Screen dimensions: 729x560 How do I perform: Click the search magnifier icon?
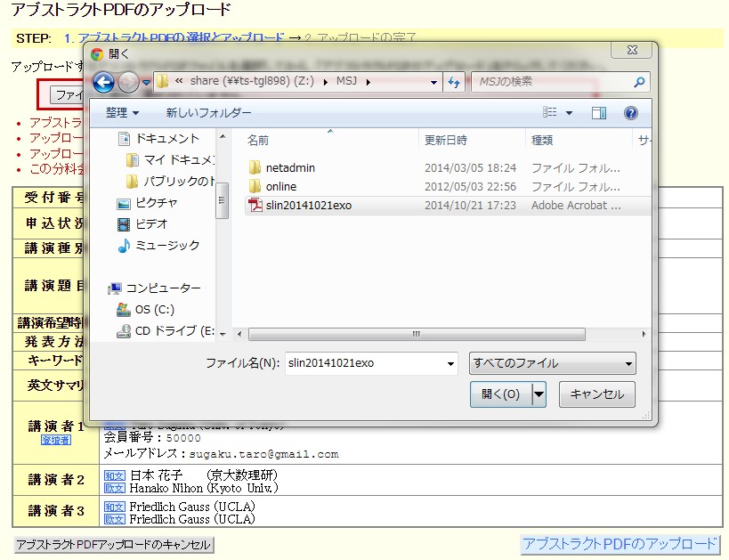tap(639, 82)
